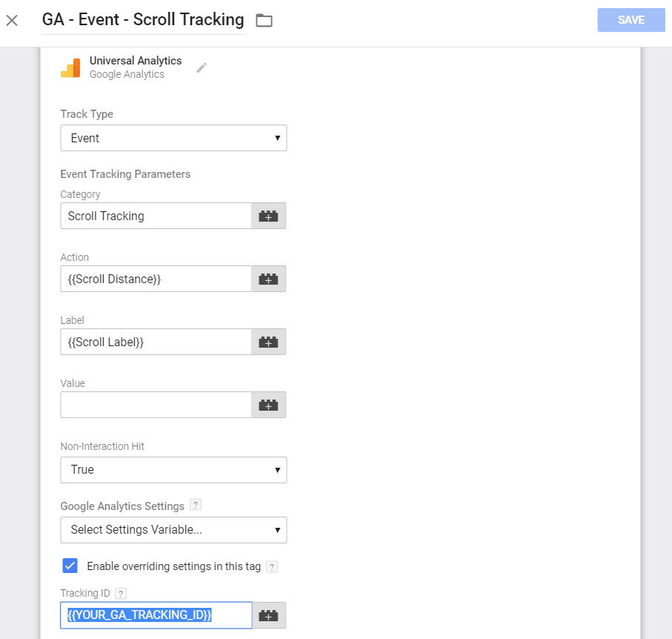
Task: Open the Track Type dropdown
Action: pos(173,138)
